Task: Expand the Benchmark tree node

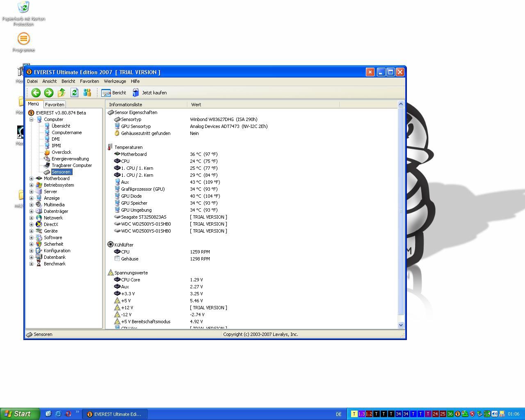Action: tap(31, 264)
